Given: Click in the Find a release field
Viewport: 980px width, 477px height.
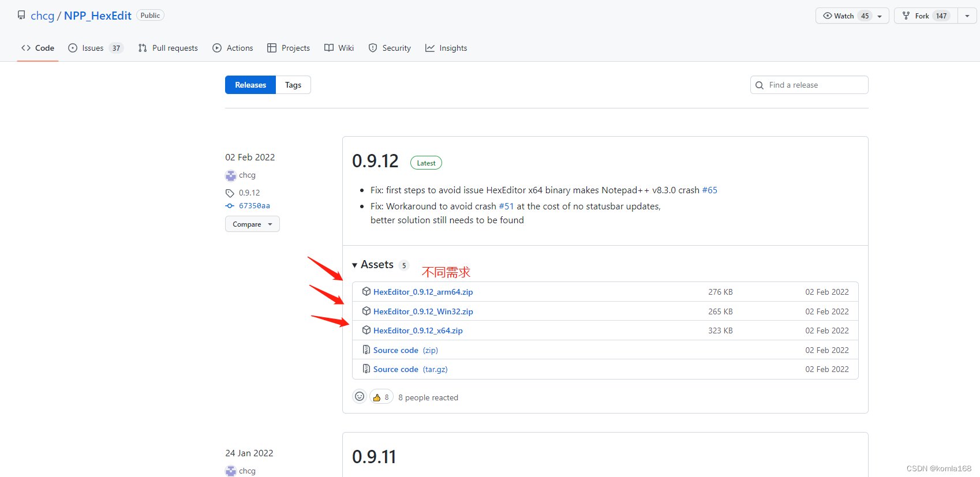Looking at the screenshot, I should pyautogui.click(x=809, y=85).
